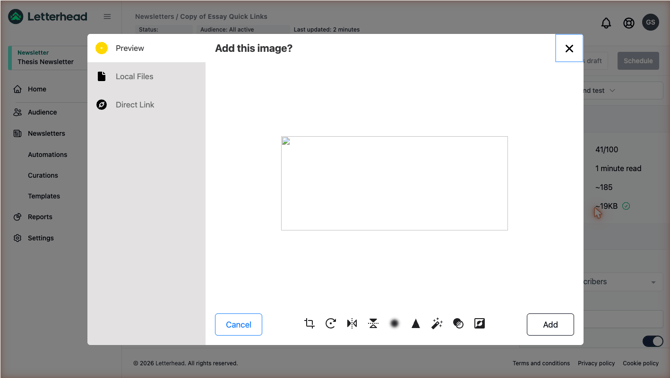Open the GS user avatar menu

pos(650,22)
